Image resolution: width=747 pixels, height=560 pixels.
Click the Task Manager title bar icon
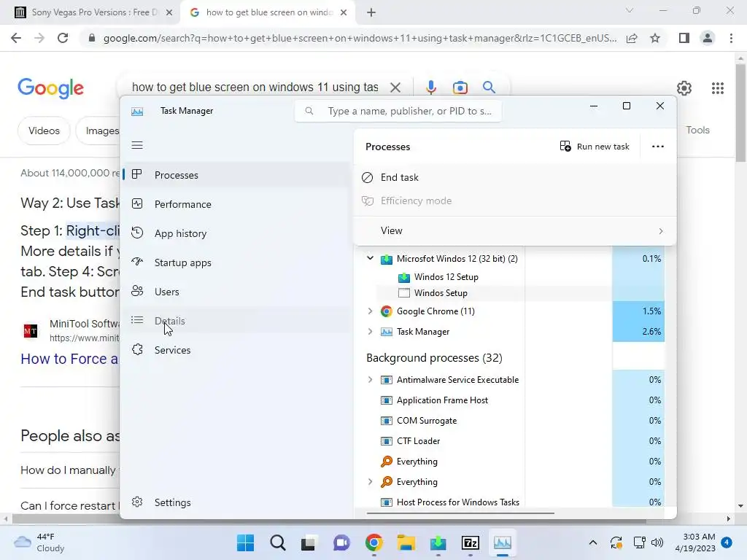point(137,112)
